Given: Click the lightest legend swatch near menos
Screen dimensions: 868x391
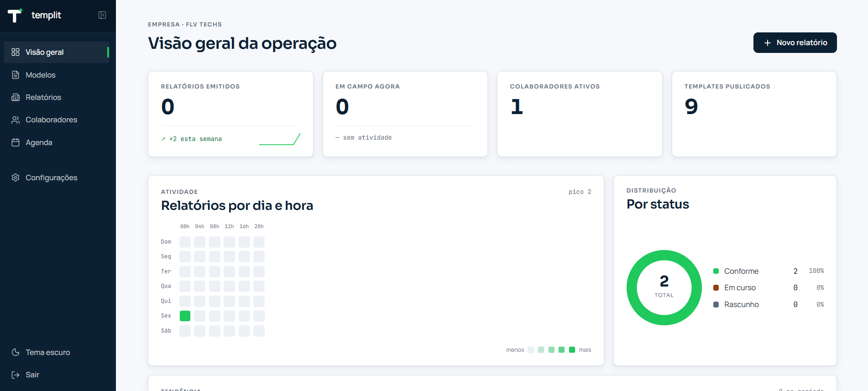Looking at the screenshot, I should click(x=531, y=350).
